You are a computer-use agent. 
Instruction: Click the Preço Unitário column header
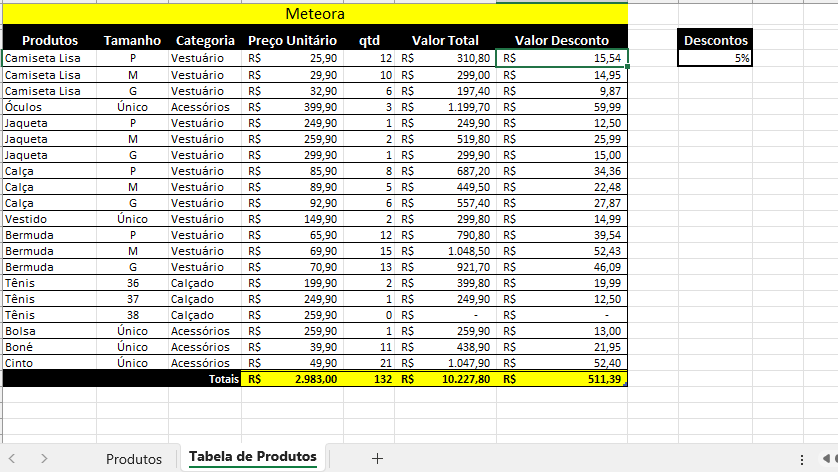pos(292,41)
